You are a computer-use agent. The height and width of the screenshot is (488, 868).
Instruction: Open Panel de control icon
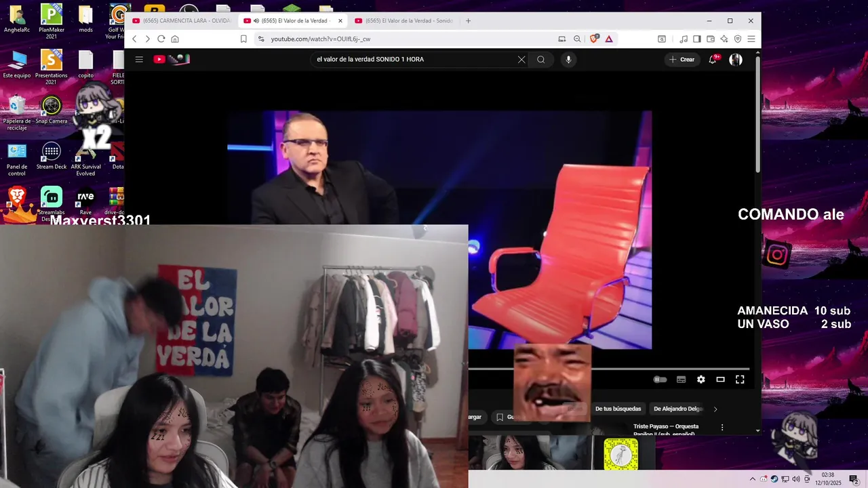point(17,159)
